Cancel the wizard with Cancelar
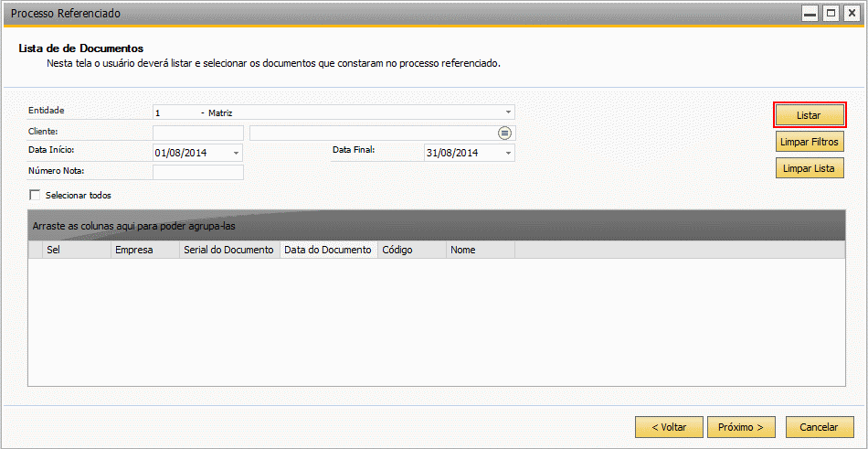The image size is (868, 449). 820,427
